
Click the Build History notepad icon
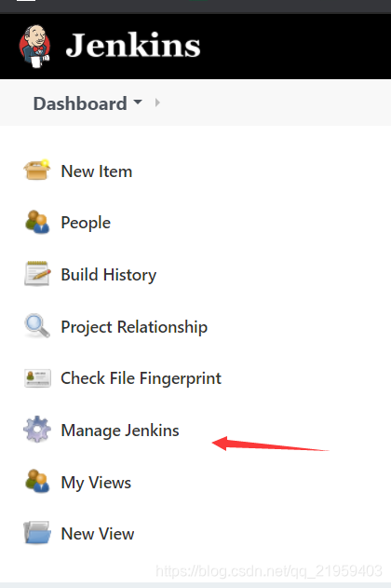pyautogui.click(x=37, y=274)
